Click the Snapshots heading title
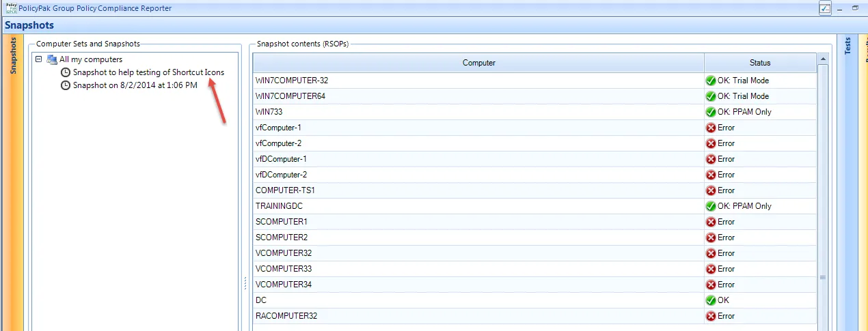Viewport: 868px width, 331px height. point(29,26)
